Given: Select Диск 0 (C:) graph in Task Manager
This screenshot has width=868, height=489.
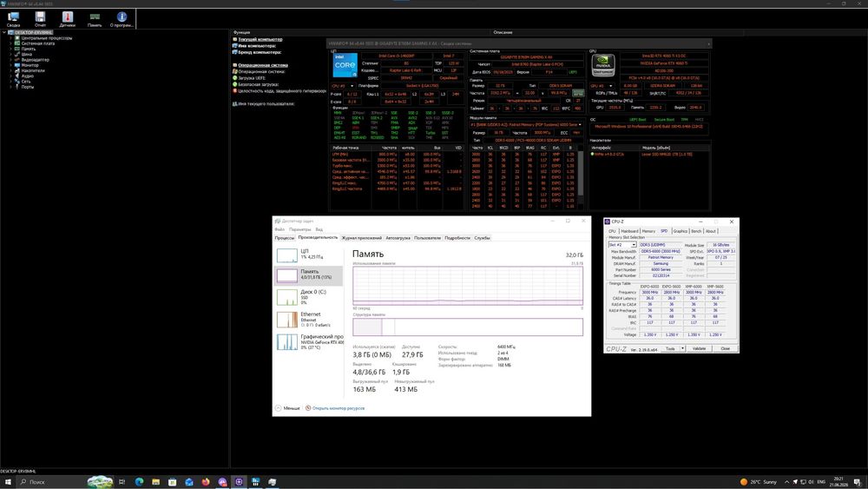Looking at the screenshot, I should tap(287, 297).
